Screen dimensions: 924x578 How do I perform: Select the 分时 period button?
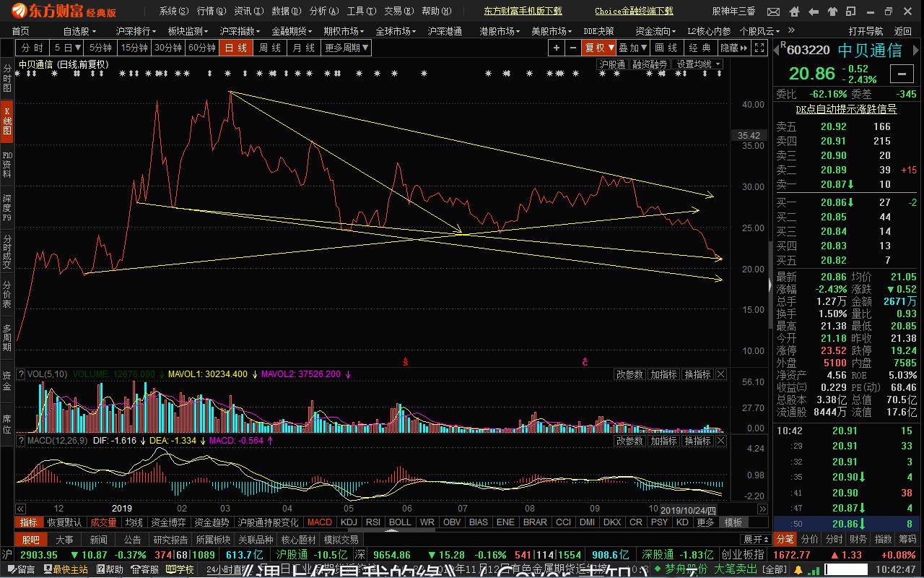[x=32, y=48]
